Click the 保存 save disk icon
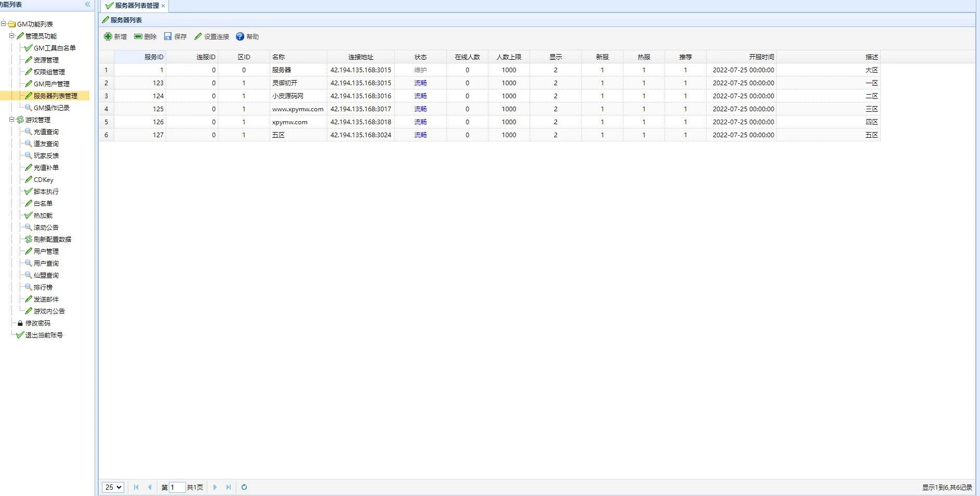The width and height of the screenshot is (980, 496). tap(168, 36)
